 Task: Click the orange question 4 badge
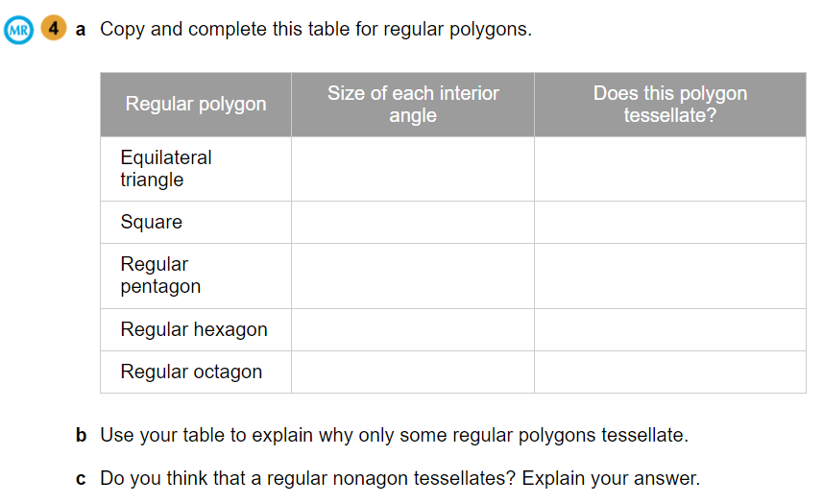(x=52, y=30)
